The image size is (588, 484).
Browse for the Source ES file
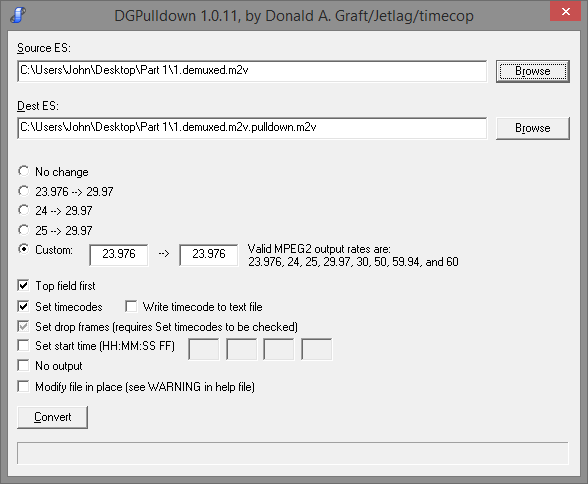[532, 71]
